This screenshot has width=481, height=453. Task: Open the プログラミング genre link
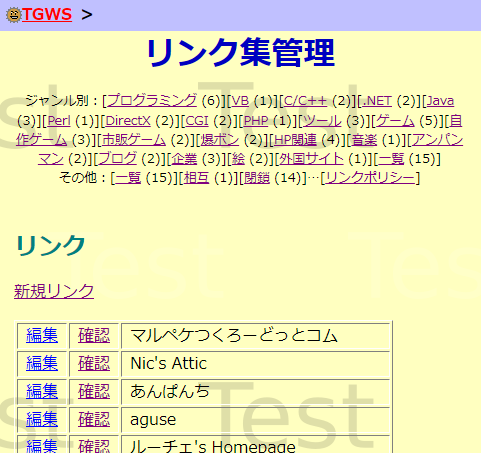click(x=152, y=101)
